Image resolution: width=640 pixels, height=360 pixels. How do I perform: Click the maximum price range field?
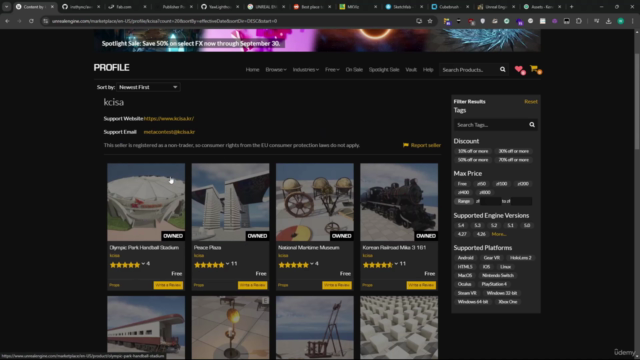tap(521, 201)
